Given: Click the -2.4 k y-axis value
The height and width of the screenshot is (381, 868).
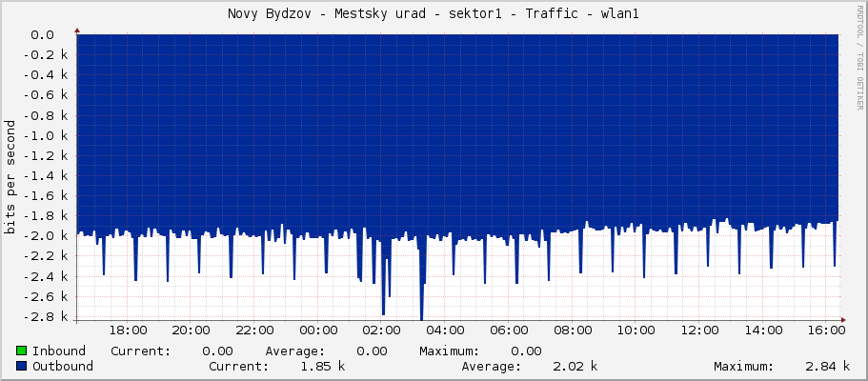Looking at the screenshot, I should pyautogui.click(x=47, y=277).
